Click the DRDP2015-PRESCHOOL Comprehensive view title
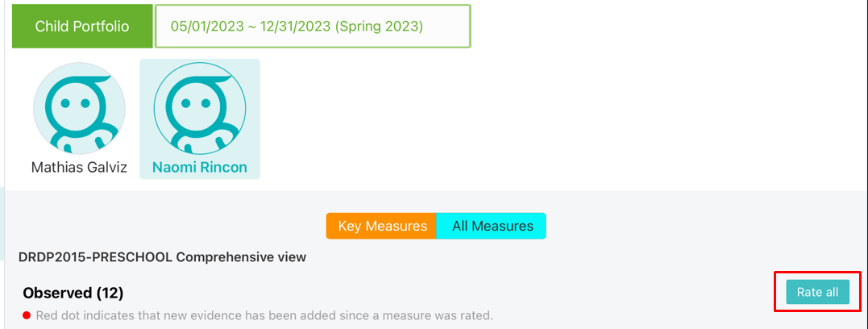The image size is (868, 329). pos(162,257)
